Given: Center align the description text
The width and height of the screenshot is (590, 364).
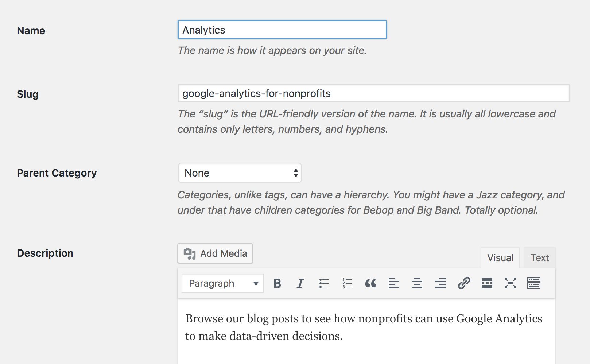Looking at the screenshot, I should [417, 283].
